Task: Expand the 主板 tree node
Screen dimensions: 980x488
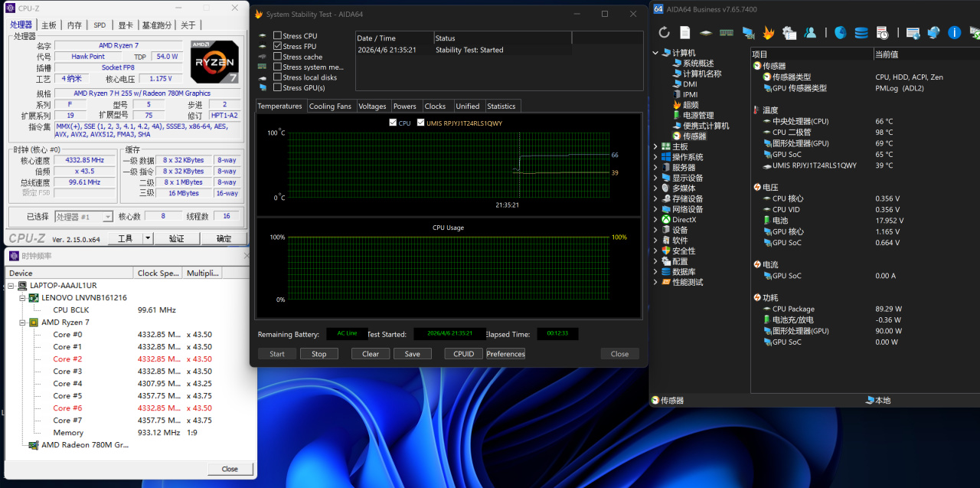Action: 655,146
